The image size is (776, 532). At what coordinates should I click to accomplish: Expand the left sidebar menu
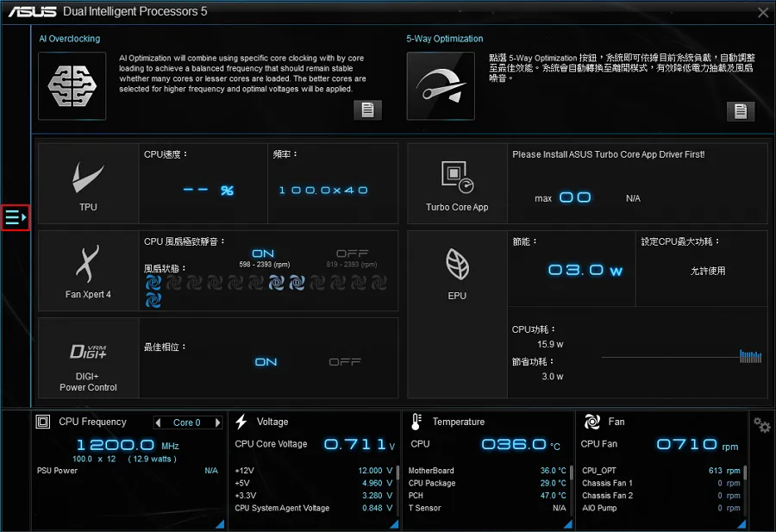coord(16,218)
